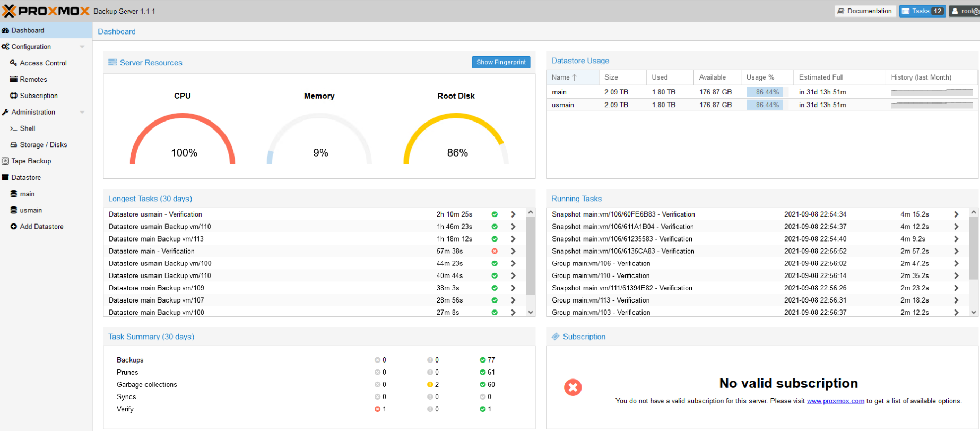Click the Administration wrench icon

coord(5,112)
